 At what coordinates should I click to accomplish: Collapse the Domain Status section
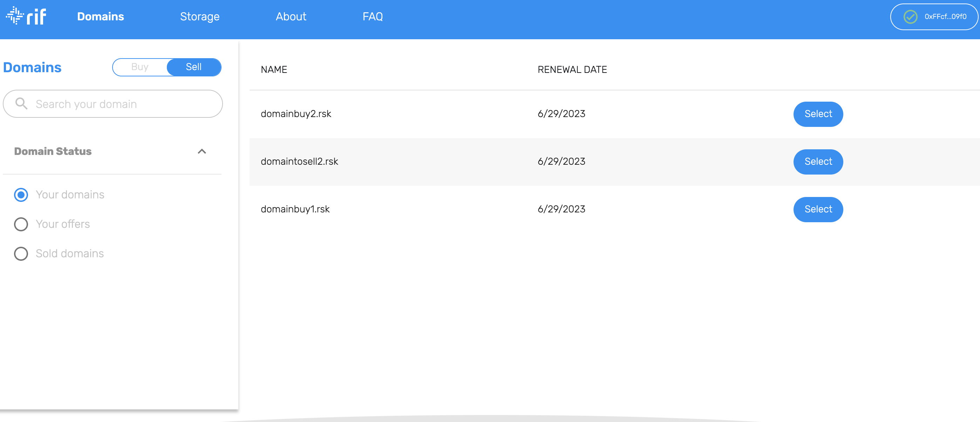[203, 152]
